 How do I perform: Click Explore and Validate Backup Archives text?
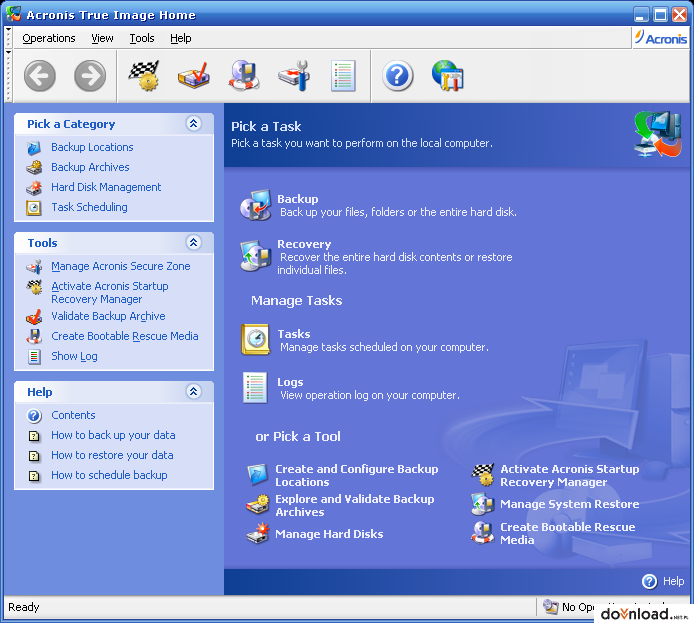(355, 505)
